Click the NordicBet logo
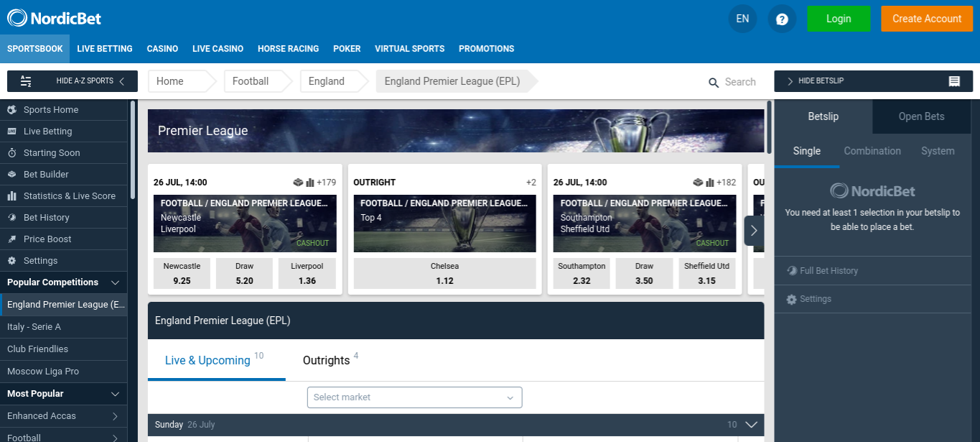Screen dimensions: 980x442 [55, 18]
